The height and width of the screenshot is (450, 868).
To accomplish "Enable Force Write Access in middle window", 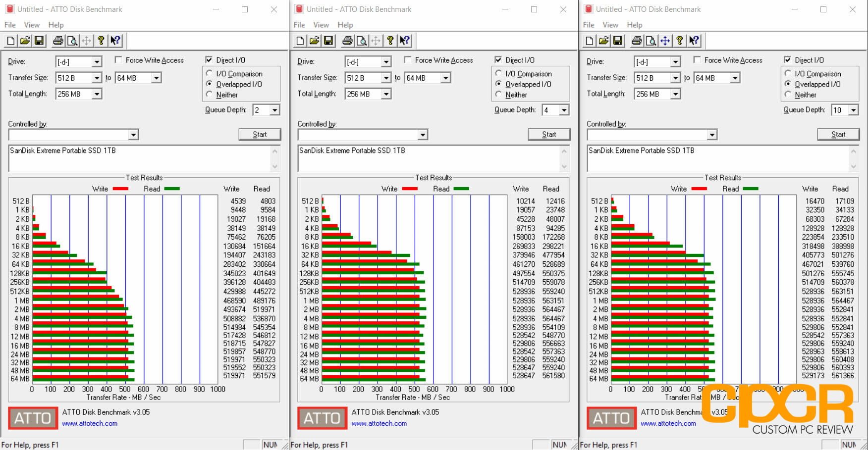I will point(408,60).
